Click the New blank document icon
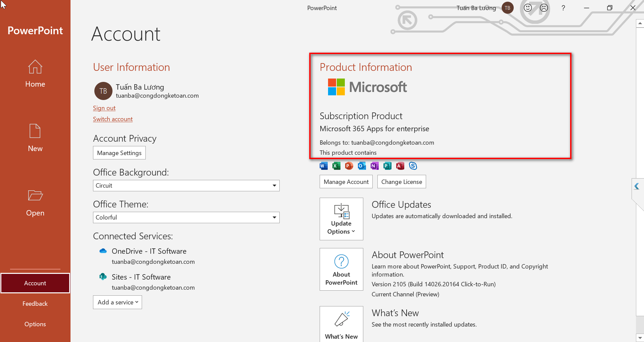The image size is (644, 342). pyautogui.click(x=35, y=131)
